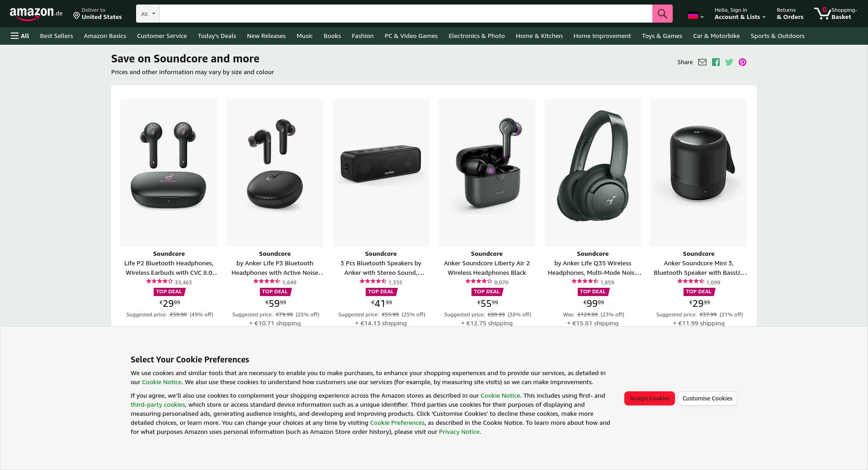Click the magnifier search button

point(662,14)
